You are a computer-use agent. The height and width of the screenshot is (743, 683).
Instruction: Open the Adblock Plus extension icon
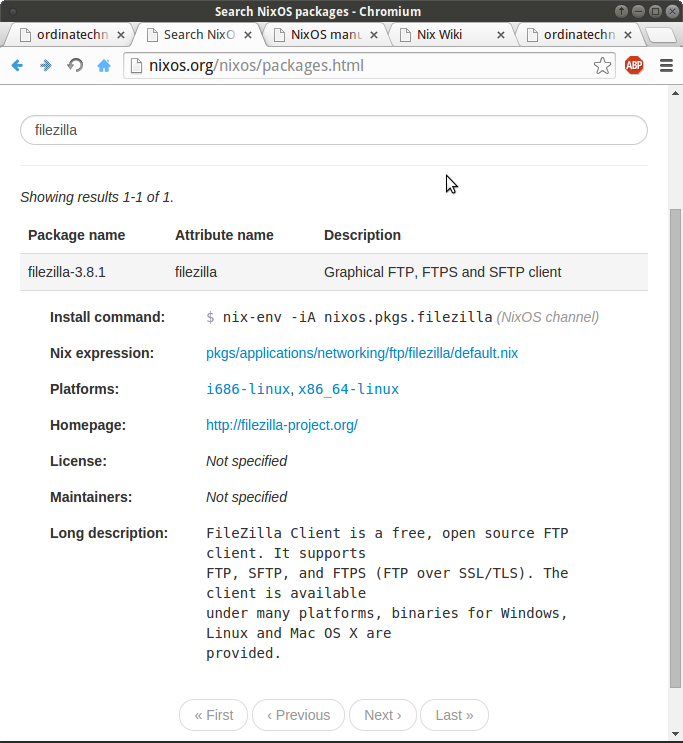coord(634,65)
